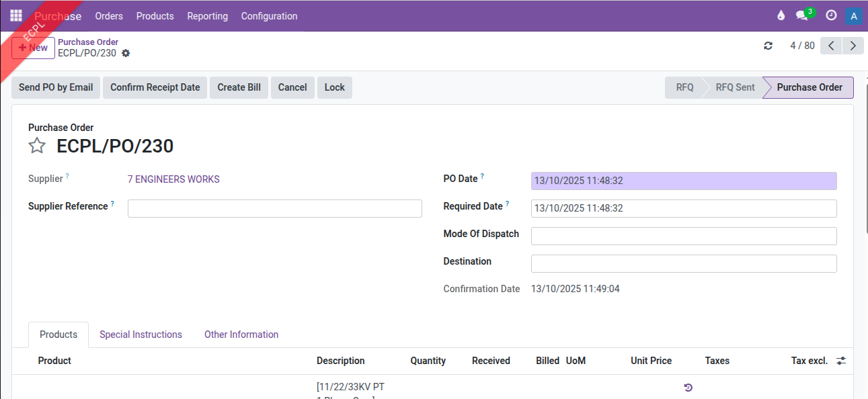Toggle the favorite star for ECPL/PO/230
Image resolution: width=868 pixels, height=399 pixels.
[x=37, y=146]
